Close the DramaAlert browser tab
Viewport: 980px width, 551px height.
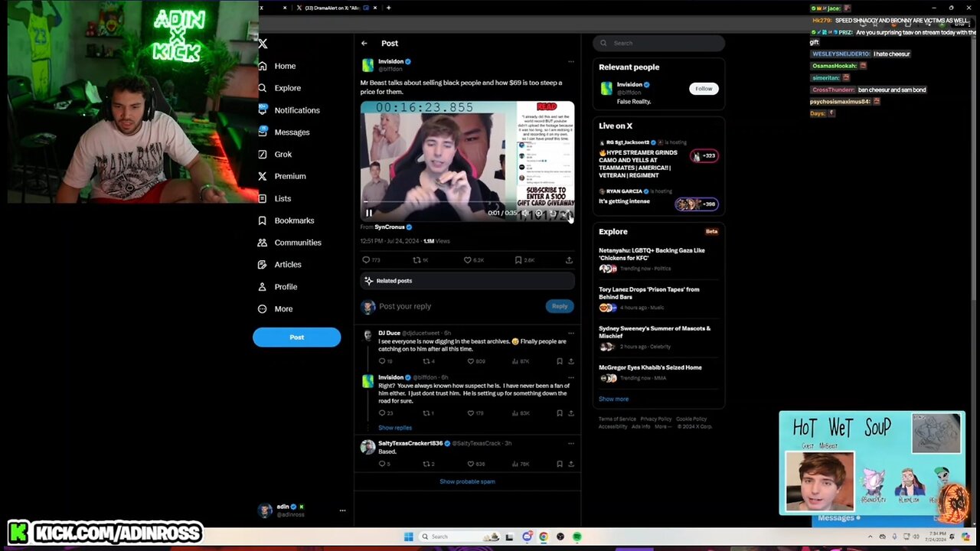point(374,8)
